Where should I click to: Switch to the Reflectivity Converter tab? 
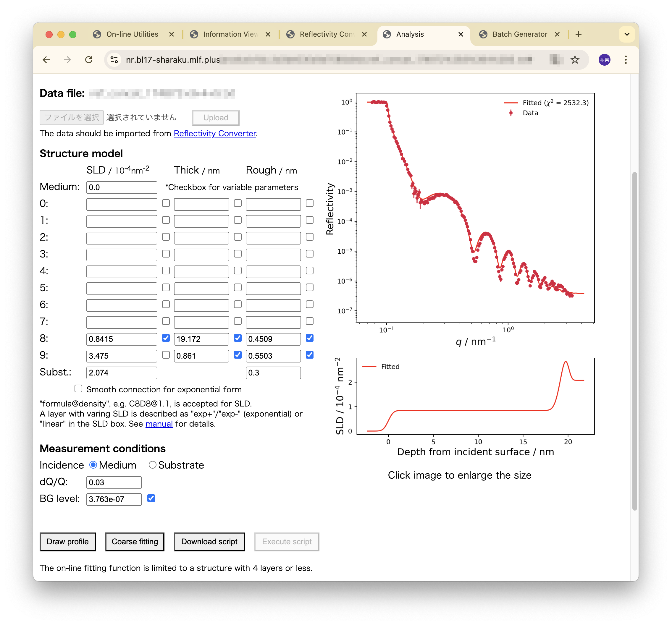326,35
